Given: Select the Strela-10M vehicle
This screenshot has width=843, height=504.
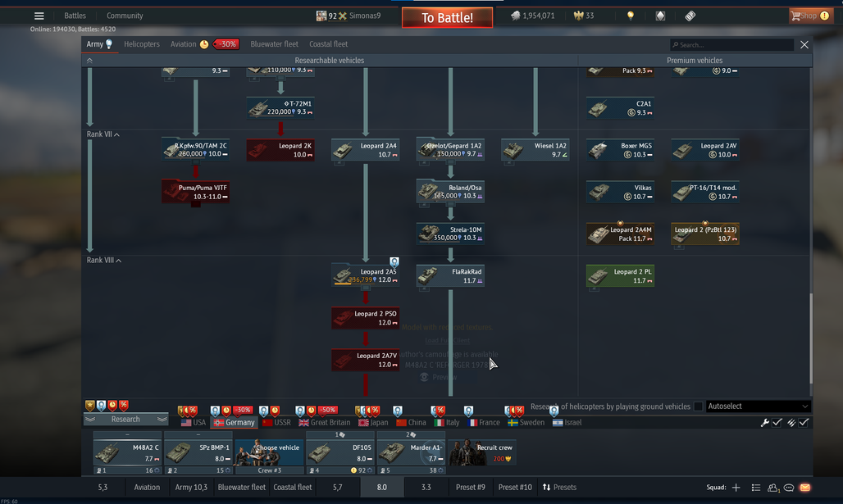Looking at the screenshot, I should click(450, 234).
